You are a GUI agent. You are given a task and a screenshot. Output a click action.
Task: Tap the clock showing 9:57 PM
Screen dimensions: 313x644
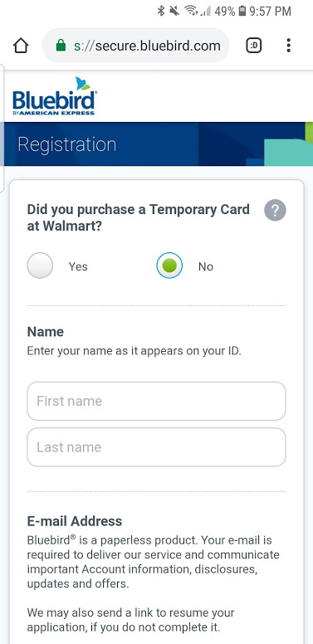click(271, 11)
